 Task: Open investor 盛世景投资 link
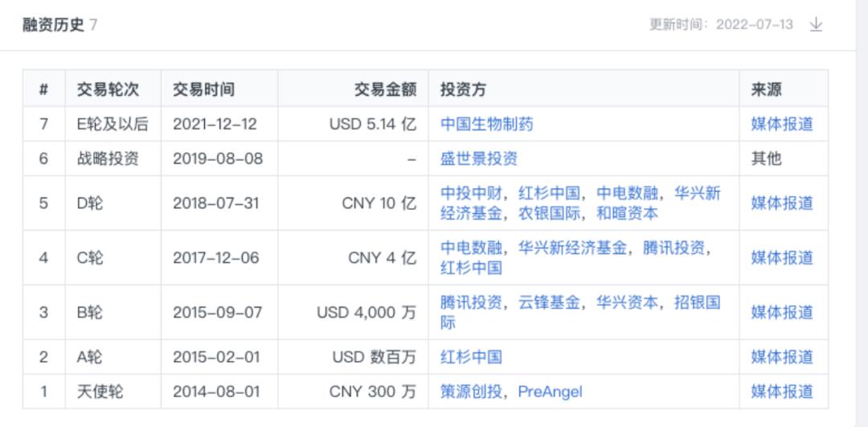pyautogui.click(x=479, y=159)
